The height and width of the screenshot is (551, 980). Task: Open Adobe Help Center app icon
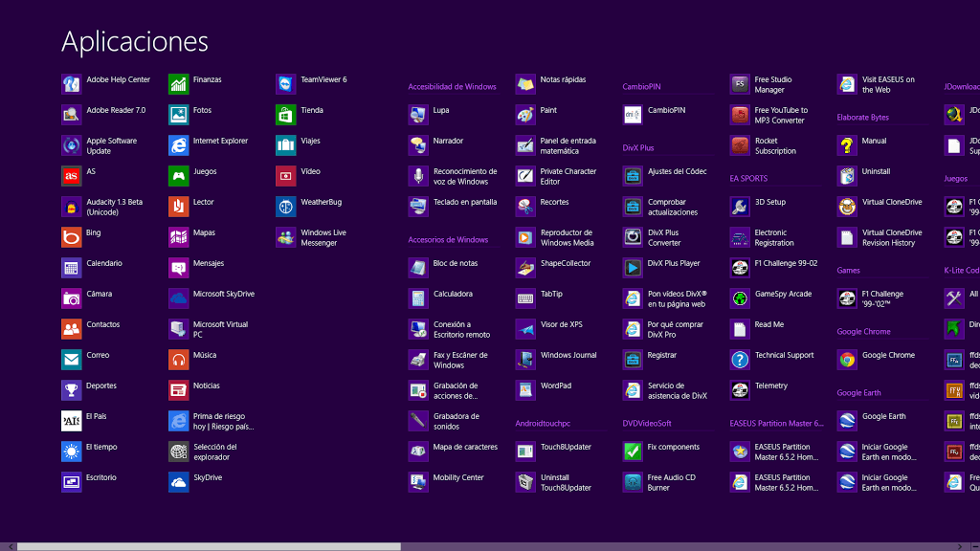pyautogui.click(x=71, y=84)
